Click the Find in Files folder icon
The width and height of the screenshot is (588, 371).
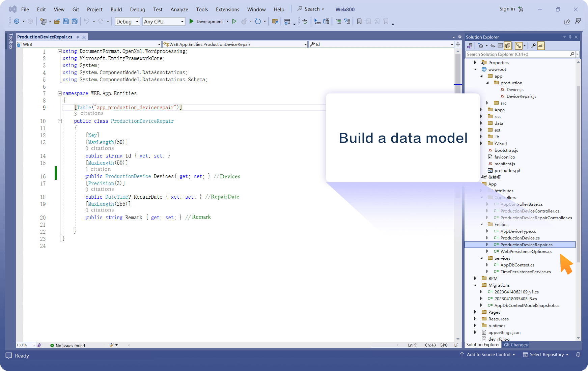coord(275,21)
